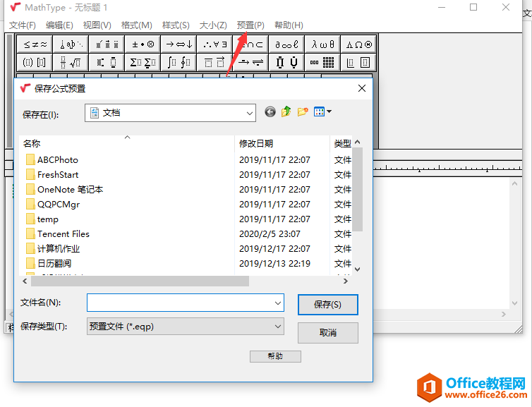Open the view menu icon in dialog
This screenshot has width=532, height=407.
click(322, 111)
